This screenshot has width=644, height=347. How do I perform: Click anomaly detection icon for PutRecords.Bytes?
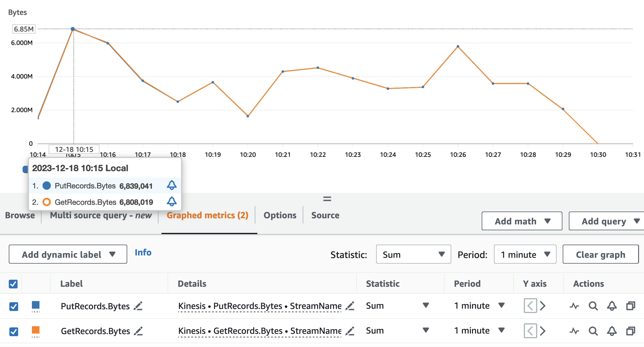tap(574, 306)
